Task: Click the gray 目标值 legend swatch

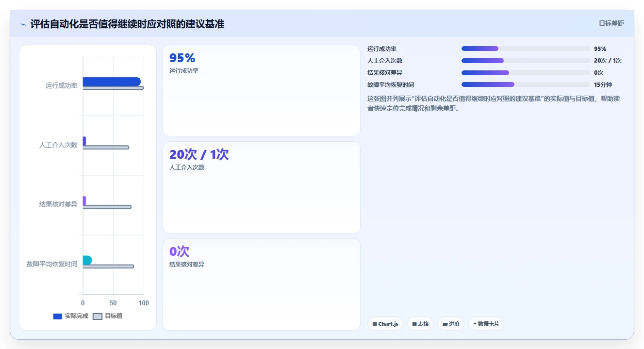Action: point(98,316)
